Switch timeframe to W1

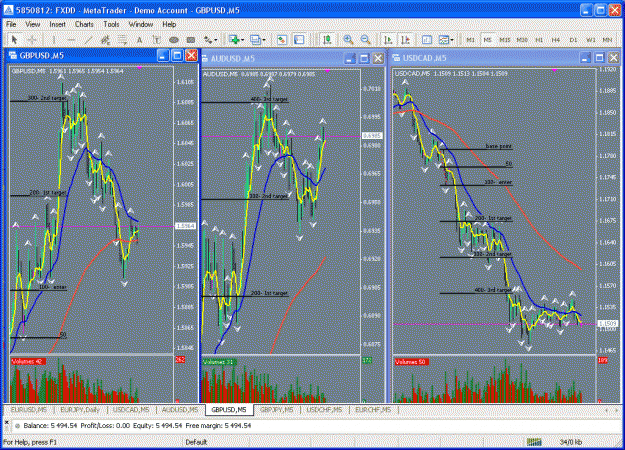pos(590,40)
